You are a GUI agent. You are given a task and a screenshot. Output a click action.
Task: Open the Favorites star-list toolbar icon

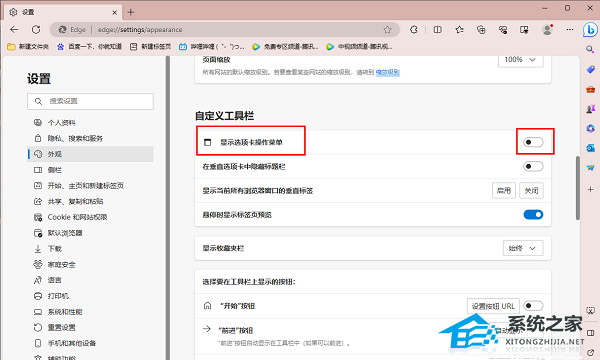460,29
